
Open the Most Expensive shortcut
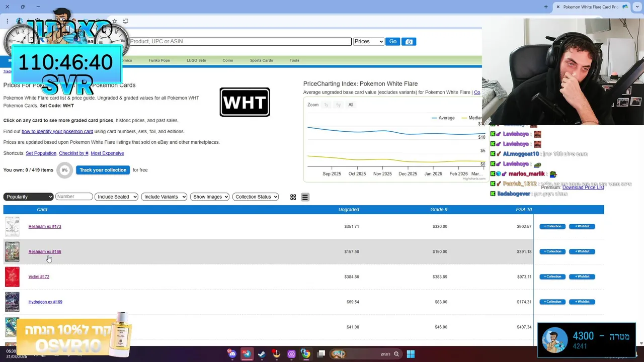coord(107,153)
